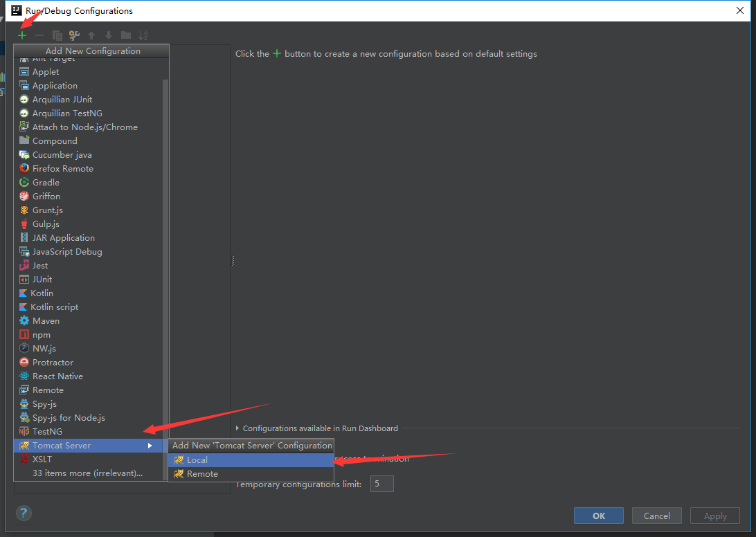Screen dimensions: 756x537
Task: Click the Create Folder toolbar icon
Action: (x=126, y=35)
